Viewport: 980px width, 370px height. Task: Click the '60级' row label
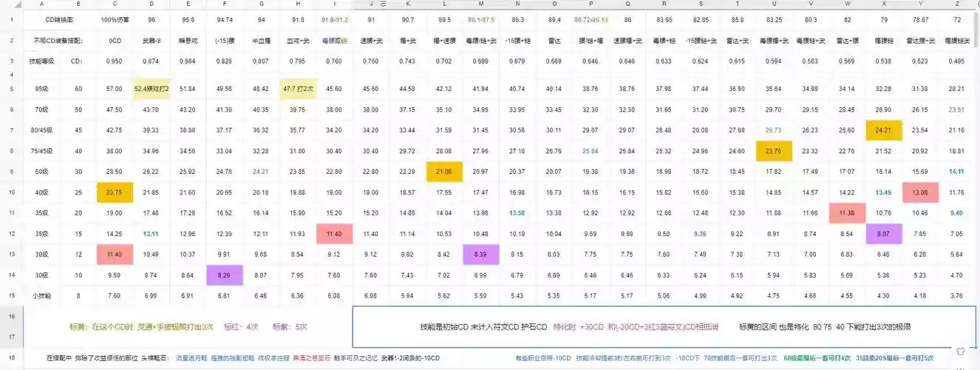(41, 172)
